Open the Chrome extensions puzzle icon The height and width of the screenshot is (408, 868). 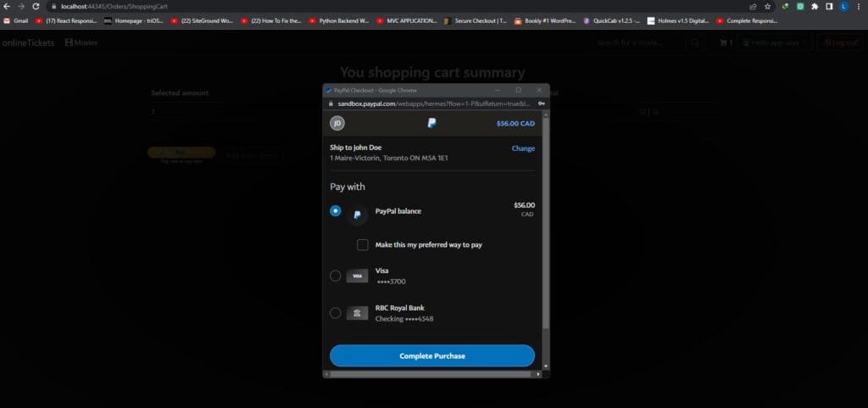(815, 6)
